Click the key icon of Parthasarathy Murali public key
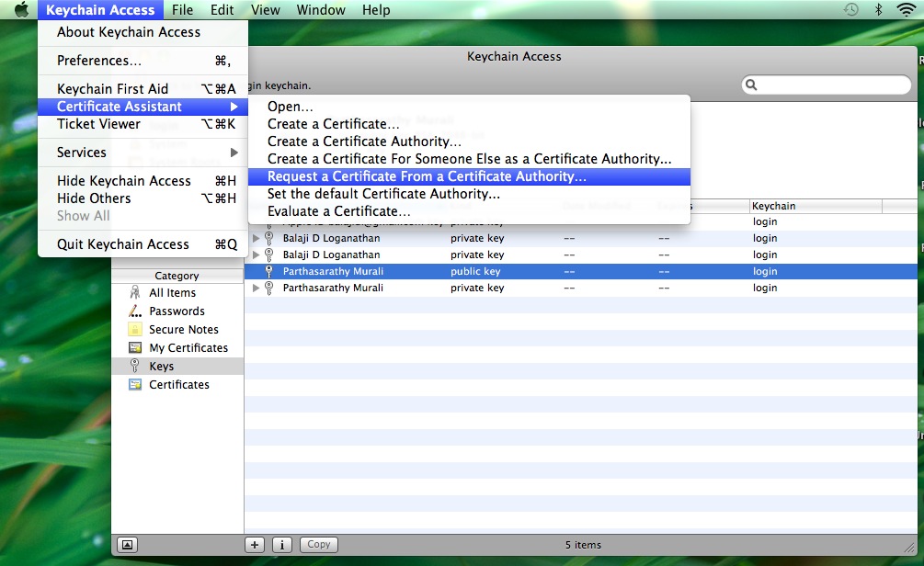Viewport: 924px width, 566px height. point(268,272)
